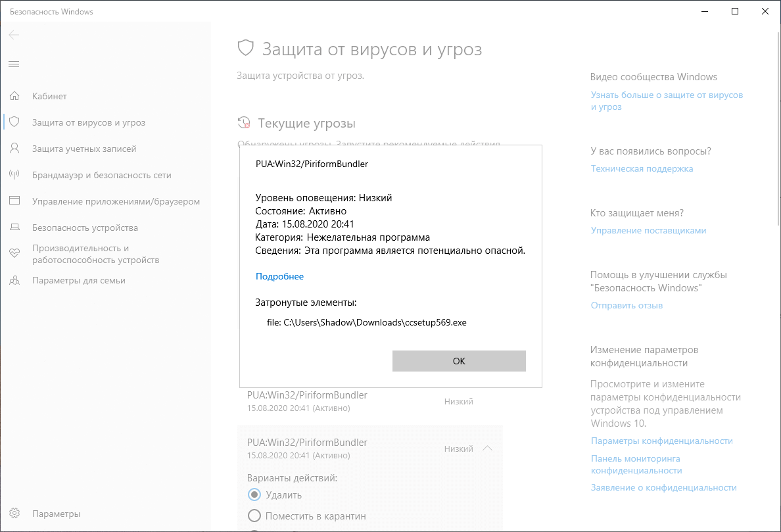Screen dimensions: 781x532
Task: Open Управление приложениями/браузером section
Action: coord(14,201)
